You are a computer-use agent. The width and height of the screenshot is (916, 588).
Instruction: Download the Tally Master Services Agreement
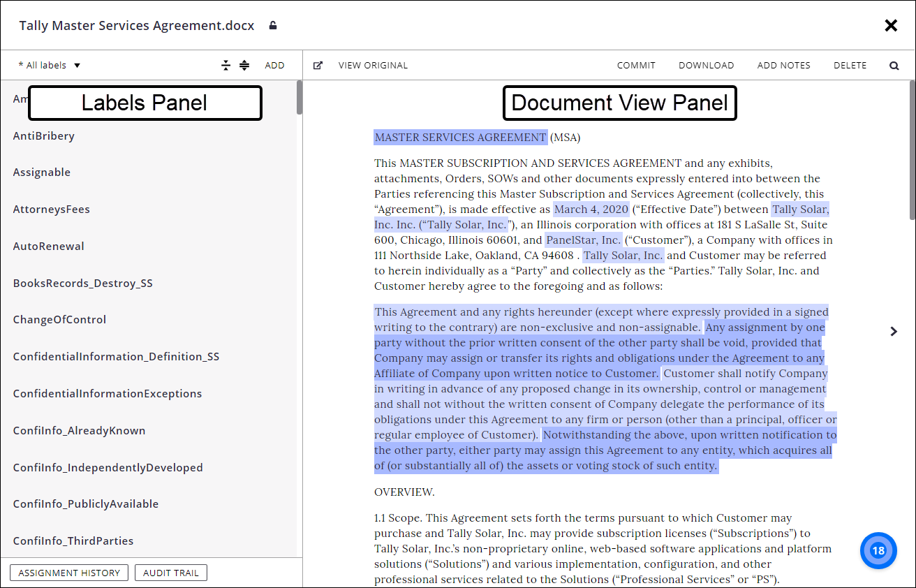[707, 64]
